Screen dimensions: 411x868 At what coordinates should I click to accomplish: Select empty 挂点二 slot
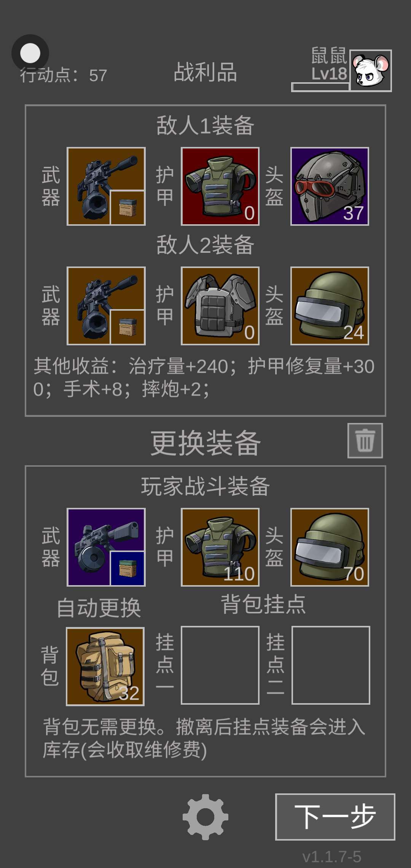click(x=331, y=665)
